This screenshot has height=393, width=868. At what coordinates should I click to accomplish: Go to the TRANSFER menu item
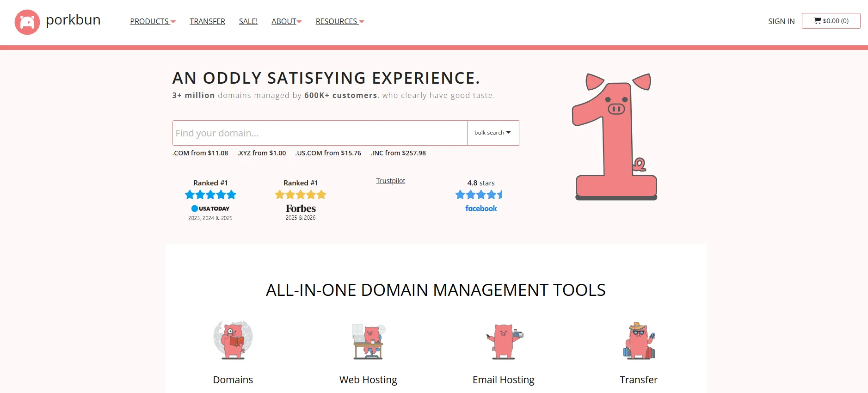(207, 21)
